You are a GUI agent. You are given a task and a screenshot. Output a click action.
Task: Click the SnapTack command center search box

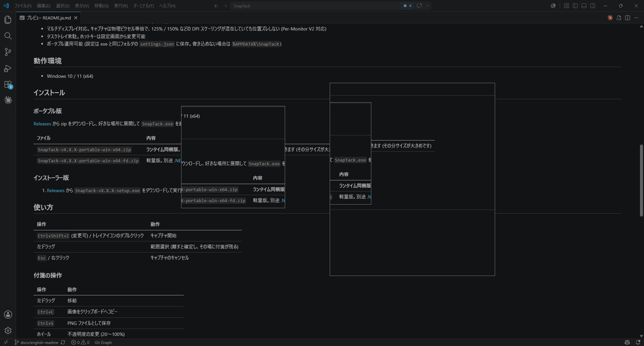click(315, 6)
